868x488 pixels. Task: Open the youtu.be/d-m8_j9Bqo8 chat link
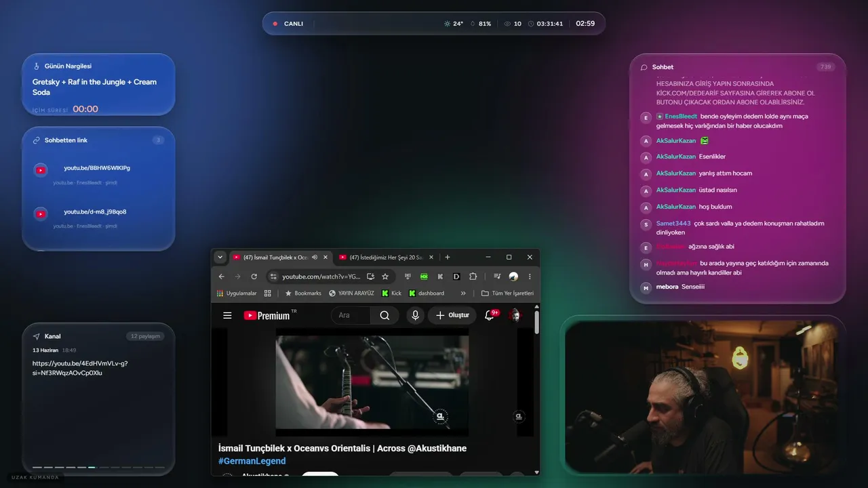[95, 211]
